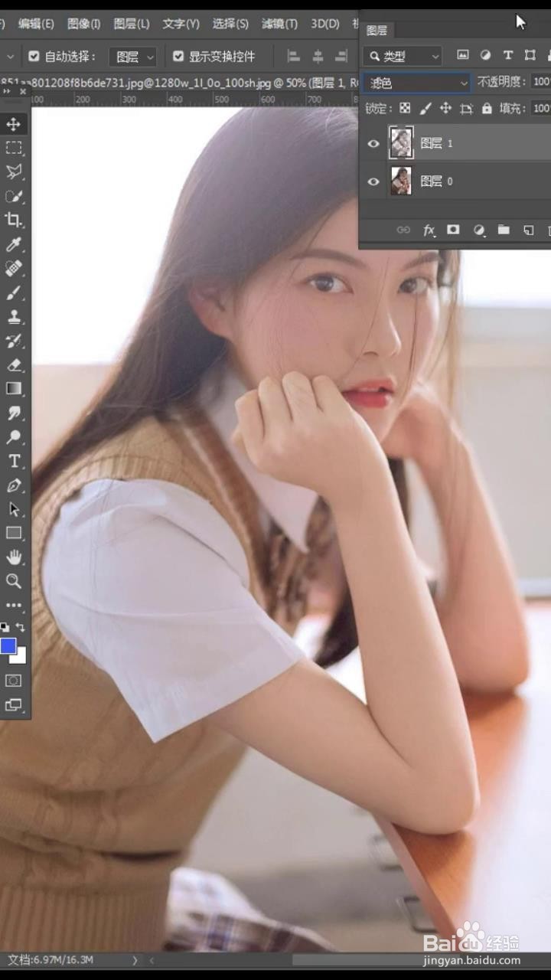Select the Move tool
Viewport: 551px width, 980px height.
[14, 124]
